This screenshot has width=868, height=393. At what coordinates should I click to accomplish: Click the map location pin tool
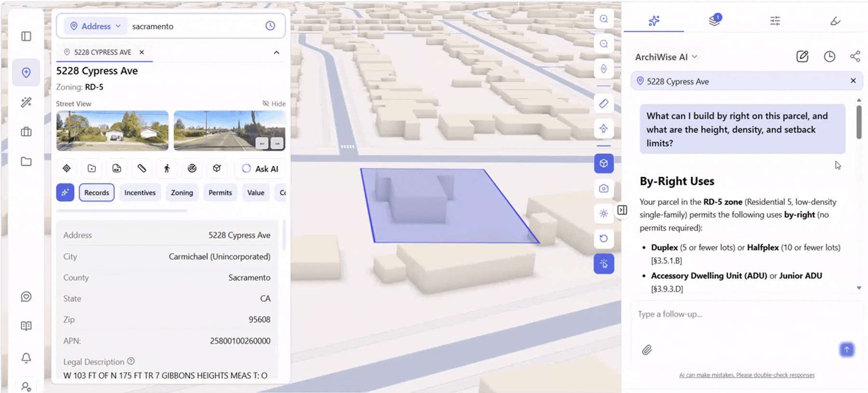604,69
